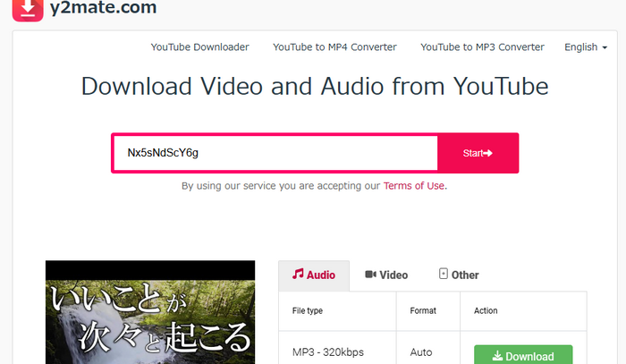Switch to the Audio tab
Image resolution: width=626 pixels, height=364 pixels.
(315, 275)
